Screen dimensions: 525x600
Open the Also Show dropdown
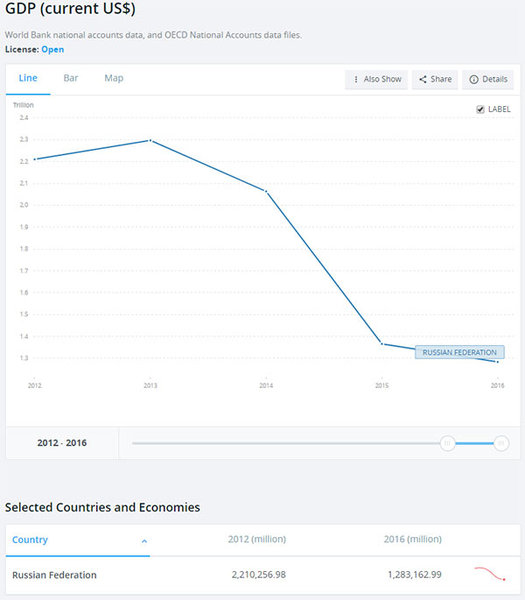[x=376, y=79]
